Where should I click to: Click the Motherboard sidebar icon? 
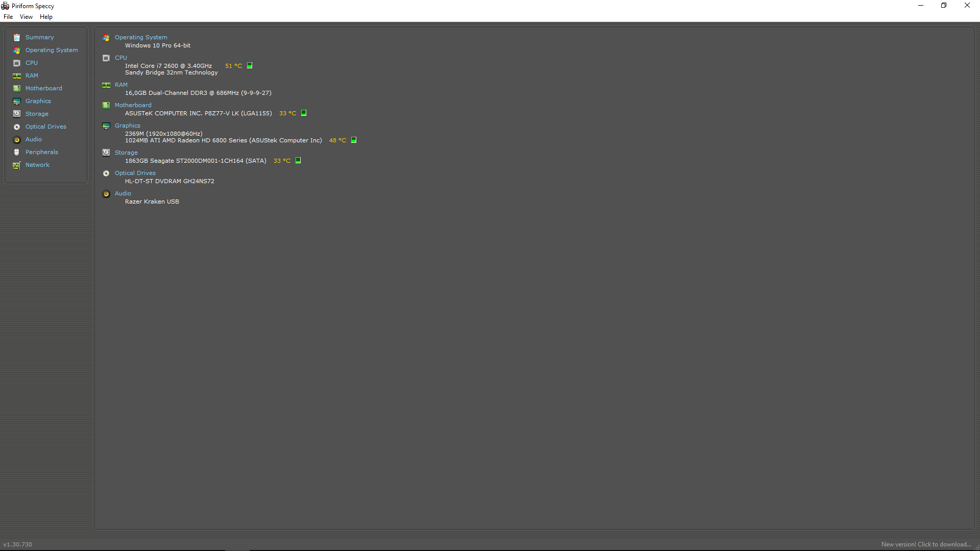coord(17,89)
